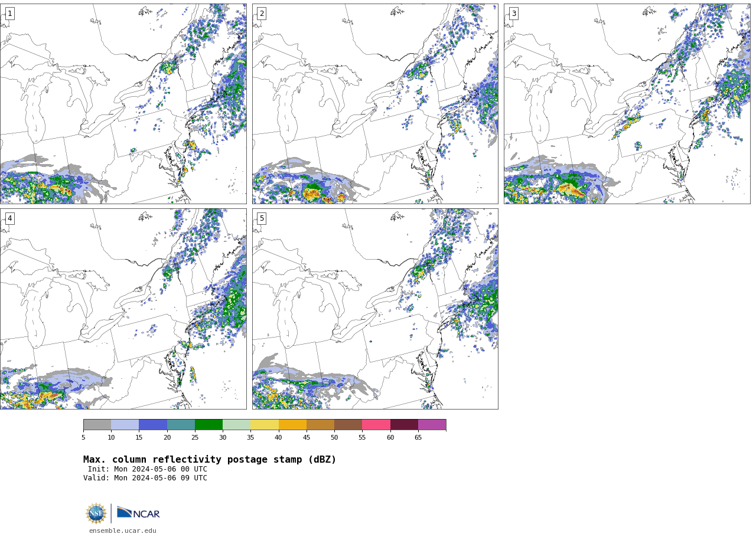Image resolution: width=756 pixels, height=537 pixels.
Task: Select the blue 15-20 dBZ swatch
Action: click(x=153, y=425)
